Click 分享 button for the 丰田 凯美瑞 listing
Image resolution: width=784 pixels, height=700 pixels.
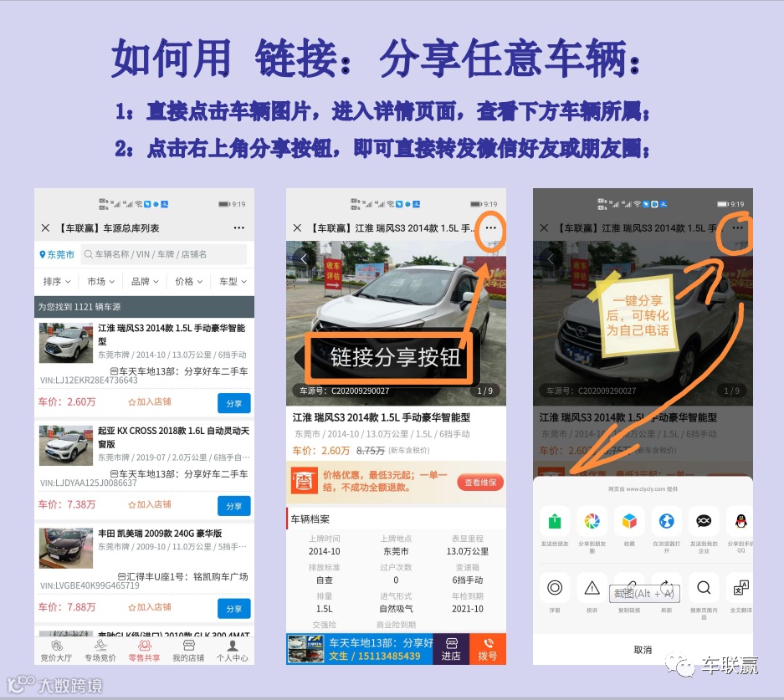click(234, 609)
